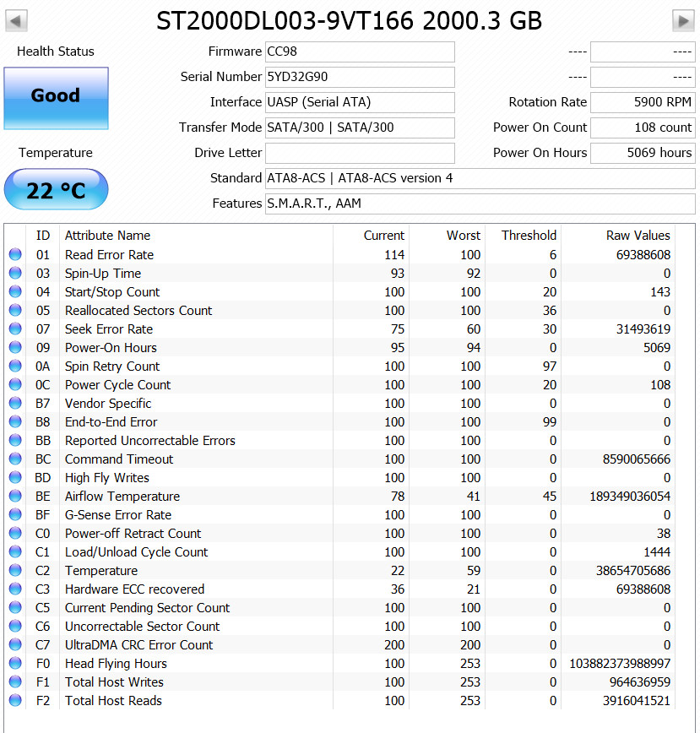Click status icon for C2 Temperature row

pyautogui.click(x=15, y=570)
